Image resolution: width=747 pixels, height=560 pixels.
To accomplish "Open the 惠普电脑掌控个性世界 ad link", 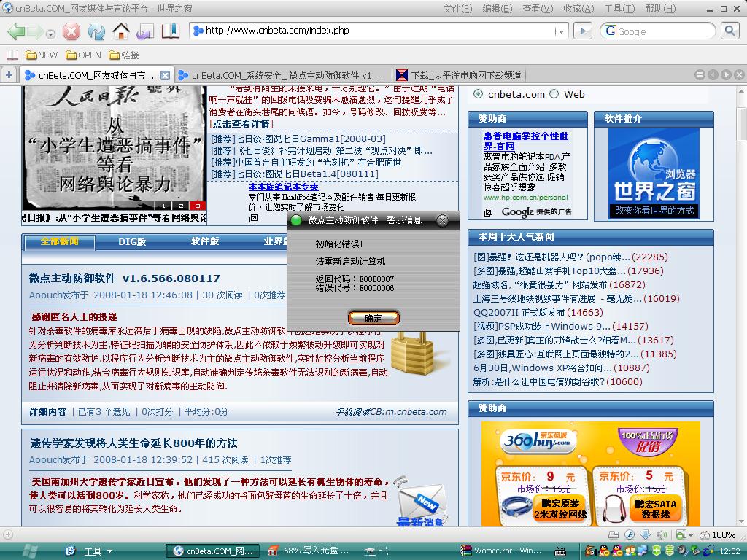I will (x=526, y=141).
